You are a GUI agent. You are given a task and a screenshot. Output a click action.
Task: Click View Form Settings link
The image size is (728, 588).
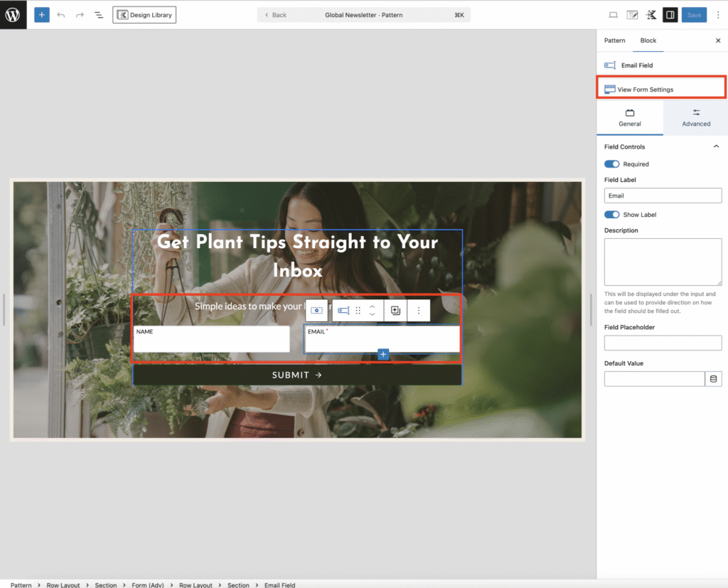pyautogui.click(x=645, y=90)
